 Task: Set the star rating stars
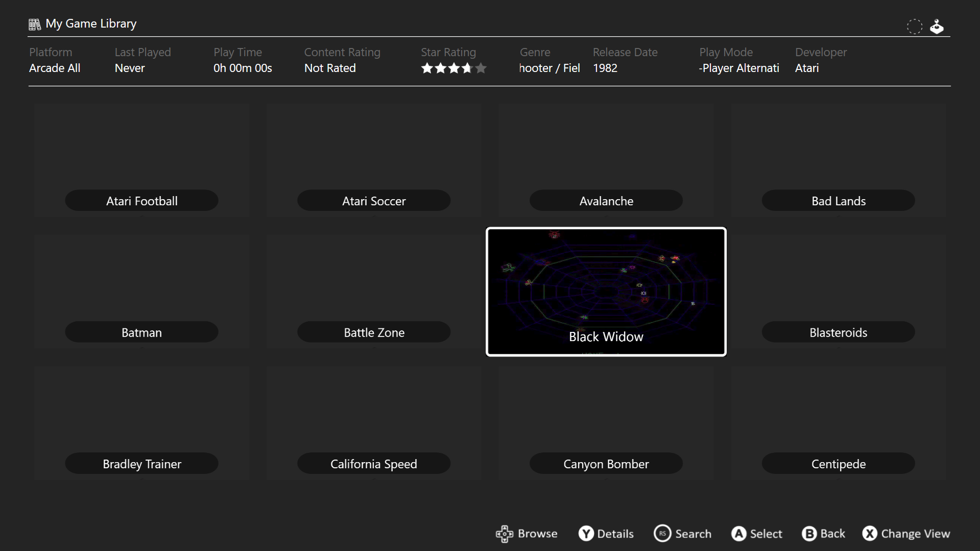[x=453, y=68]
